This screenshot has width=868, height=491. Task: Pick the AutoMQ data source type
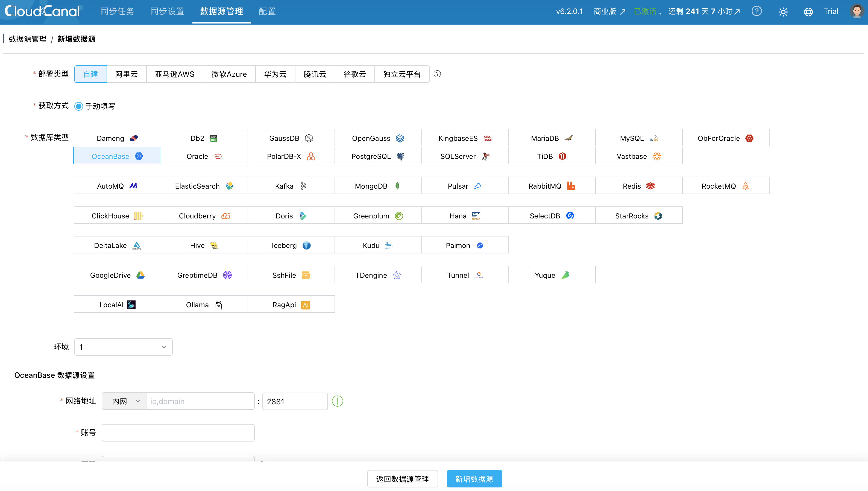coord(117,186)
